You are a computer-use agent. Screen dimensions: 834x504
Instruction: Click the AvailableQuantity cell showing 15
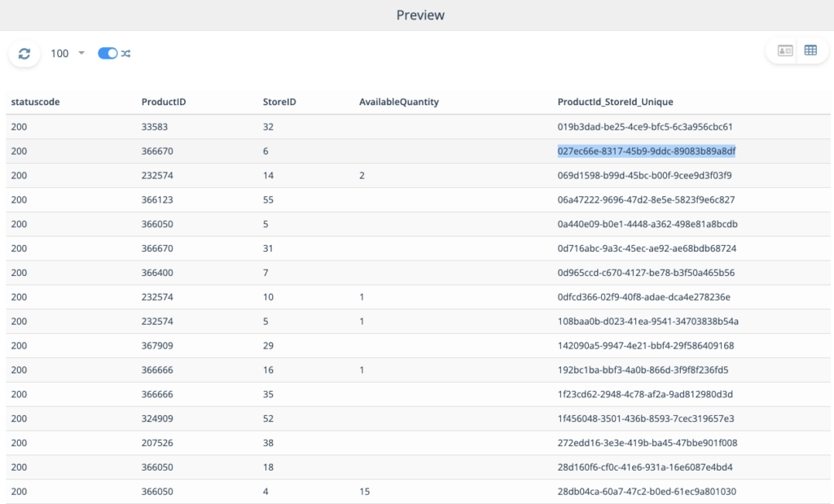coord(364,492)
